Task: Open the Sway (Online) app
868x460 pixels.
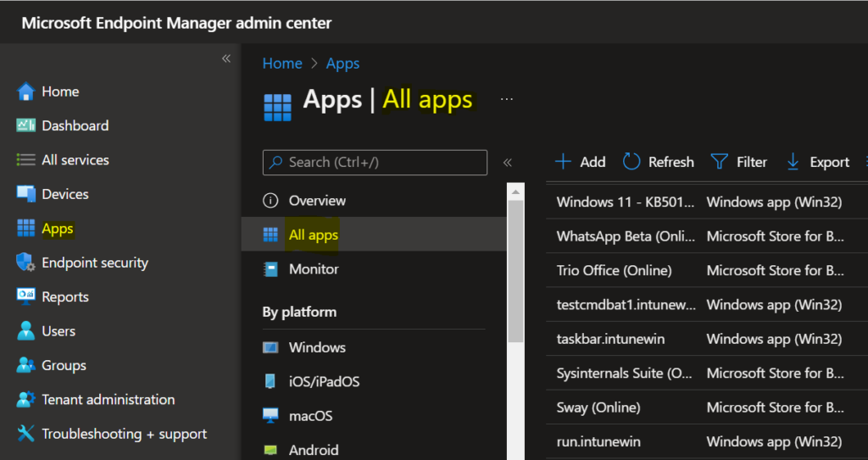Action: tap(598, 407)
